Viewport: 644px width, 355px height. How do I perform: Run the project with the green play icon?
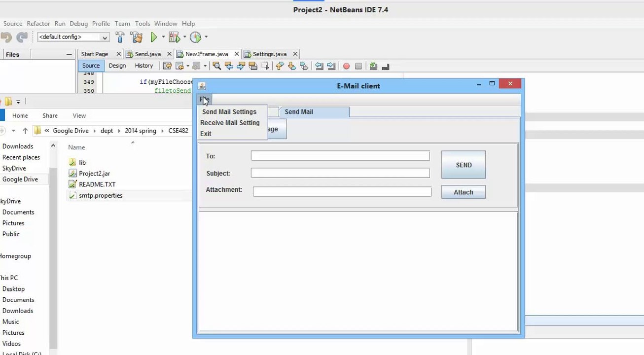point(154,37)
